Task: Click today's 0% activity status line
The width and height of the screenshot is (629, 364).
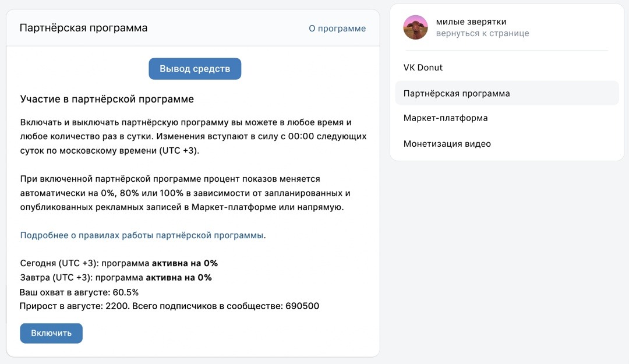Action: [x=119, y=263]
